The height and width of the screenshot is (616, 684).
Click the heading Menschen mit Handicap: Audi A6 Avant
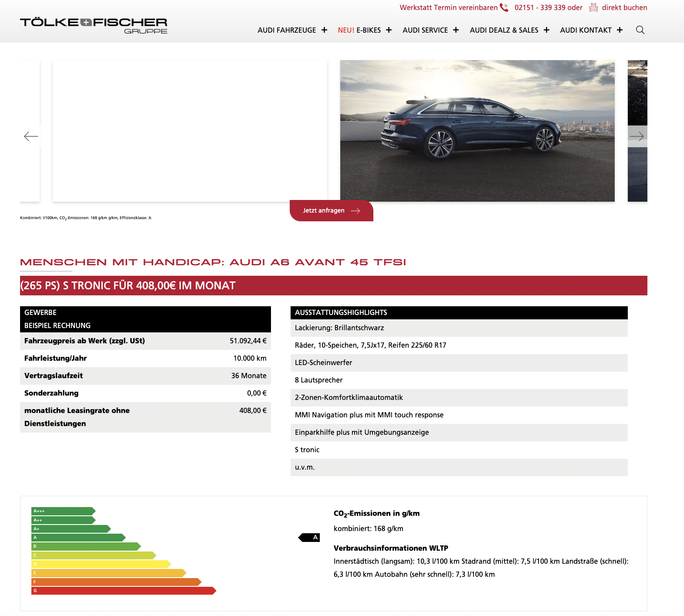pos(213,262)
